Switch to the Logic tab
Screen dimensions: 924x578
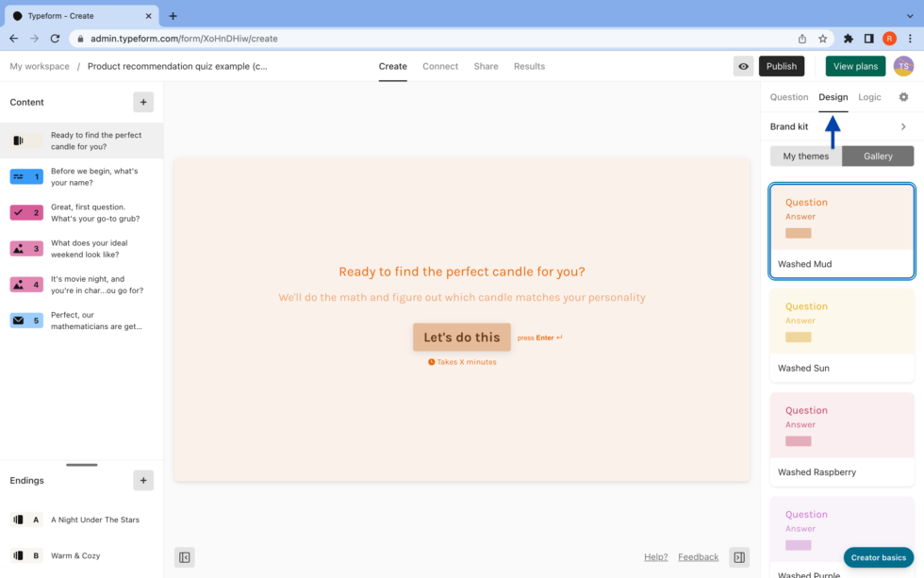[x=869, y=97]
